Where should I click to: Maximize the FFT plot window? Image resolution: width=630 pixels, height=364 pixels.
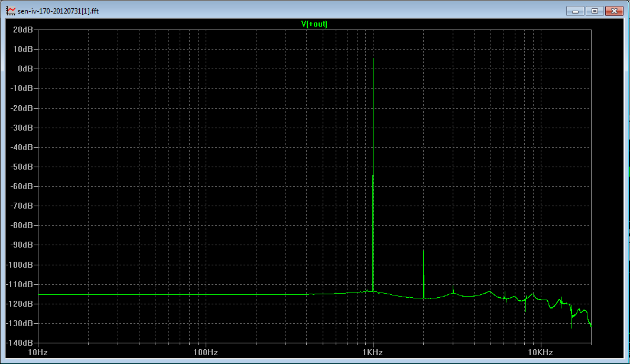pos(595,11)
